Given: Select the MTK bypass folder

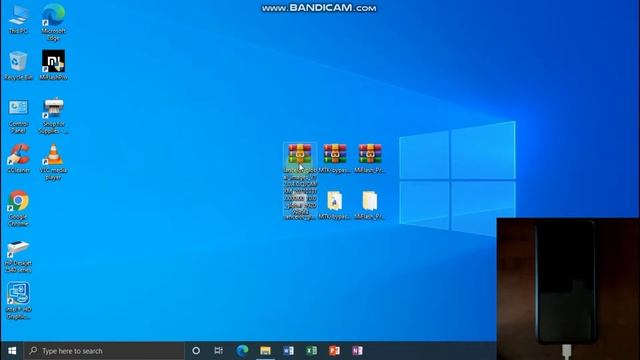Looking at the screenshot, I should [x=335, y=206].
